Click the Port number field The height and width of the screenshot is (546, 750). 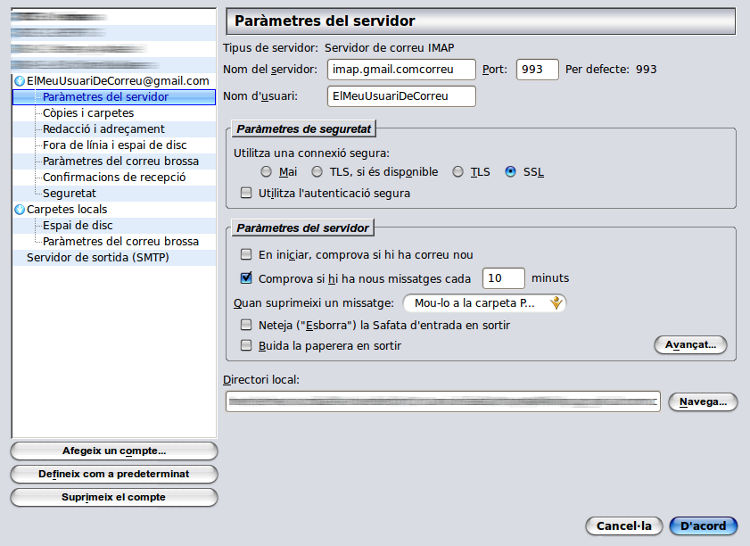pos(536,69)
